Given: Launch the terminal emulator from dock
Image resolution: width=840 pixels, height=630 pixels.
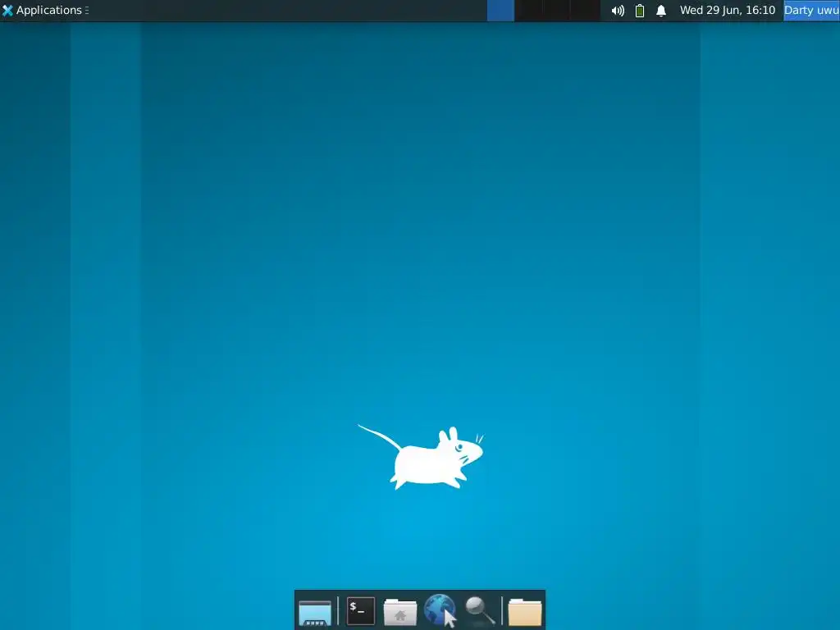Looking at the screenshot, I should pos(361,610).
